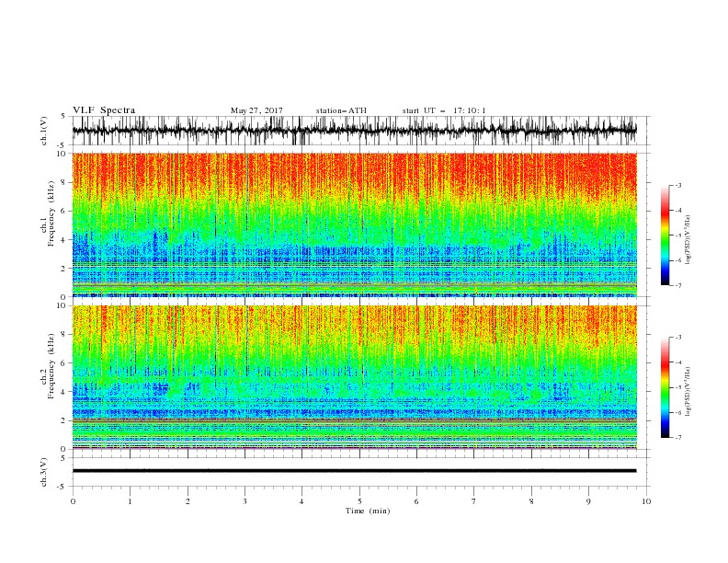Click the ch.1 voltage waveform trace
Screen dimensions: 728x563
coord(354,131)
